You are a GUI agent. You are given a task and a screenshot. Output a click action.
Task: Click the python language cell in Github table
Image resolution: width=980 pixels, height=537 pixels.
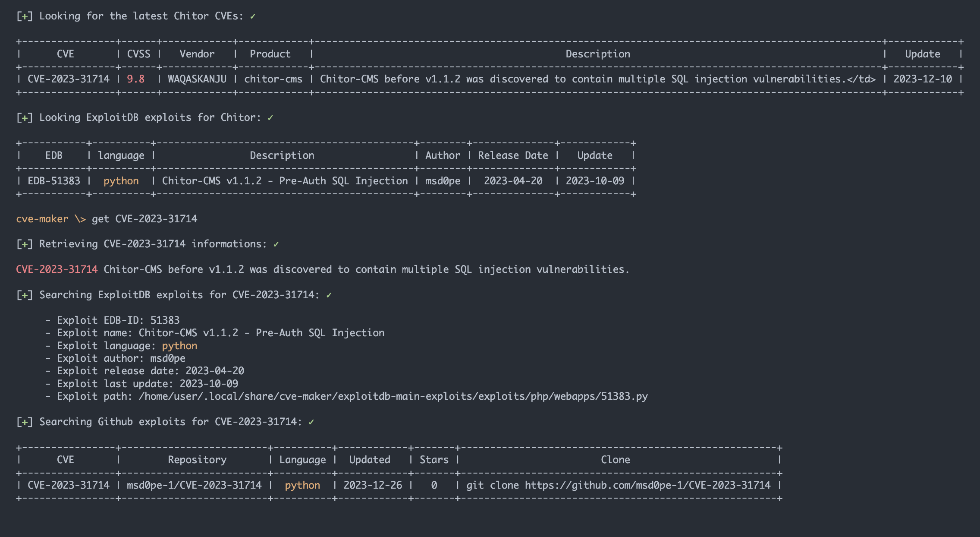[302, 485]
